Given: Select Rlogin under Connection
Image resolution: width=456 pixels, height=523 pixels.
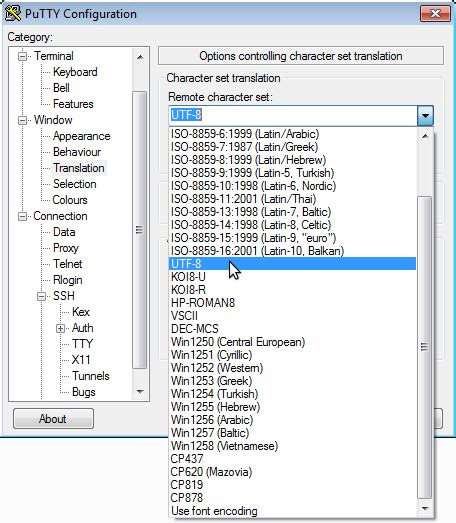Looking at the screenshot, I should click(67, 280).
